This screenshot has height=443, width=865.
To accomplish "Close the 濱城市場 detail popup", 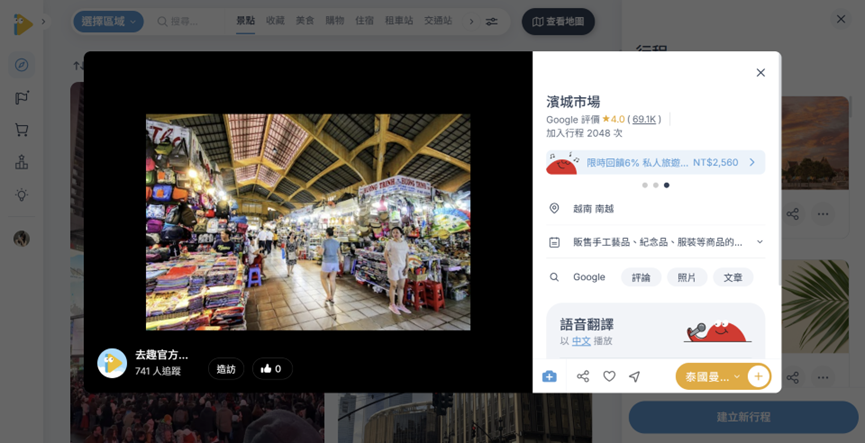I will [760, 73].
